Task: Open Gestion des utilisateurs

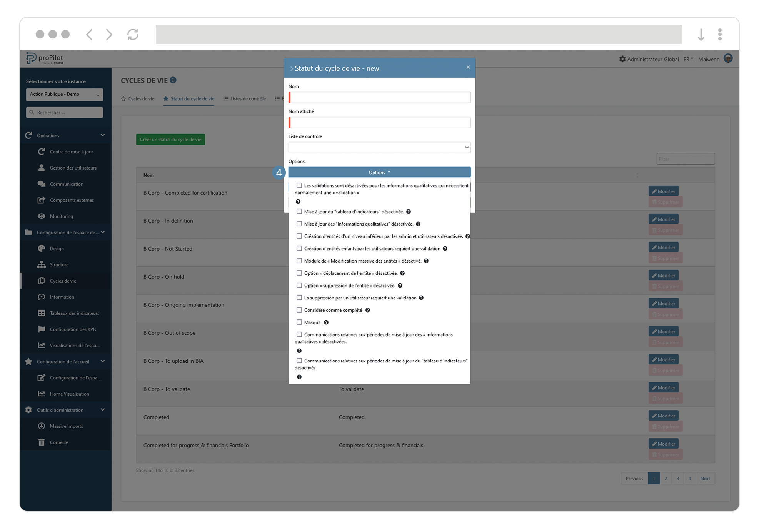Action: click(x=73, y=168)
